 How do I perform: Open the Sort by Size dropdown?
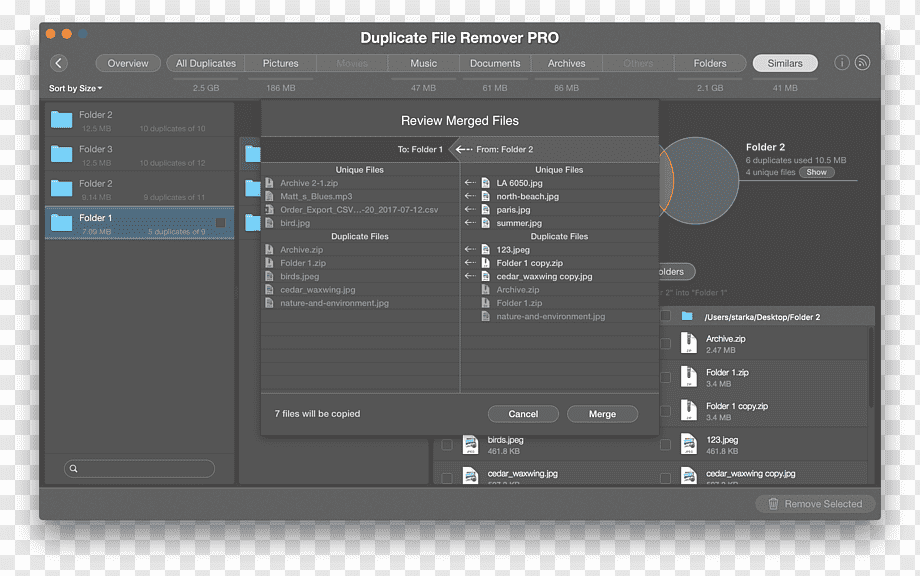coord(75,88)
